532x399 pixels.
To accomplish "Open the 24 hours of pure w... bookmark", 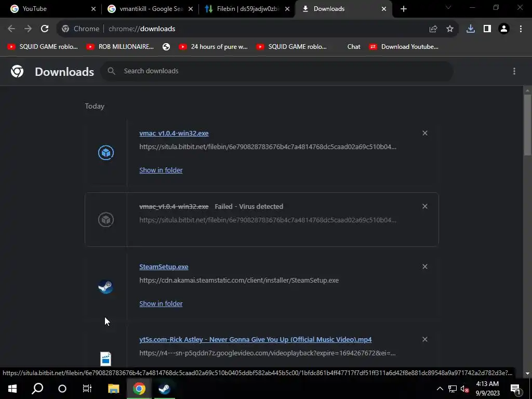I will click(x=214, y=47).
